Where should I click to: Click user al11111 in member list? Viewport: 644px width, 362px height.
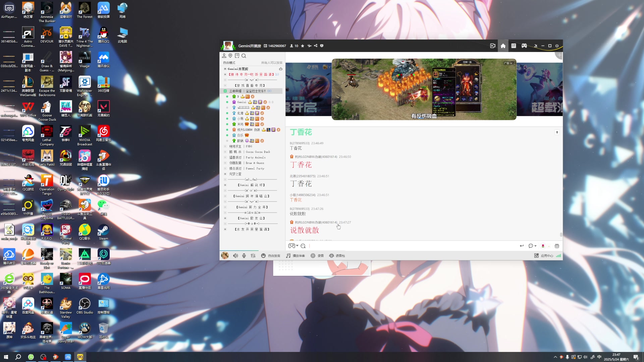point(243,108)
